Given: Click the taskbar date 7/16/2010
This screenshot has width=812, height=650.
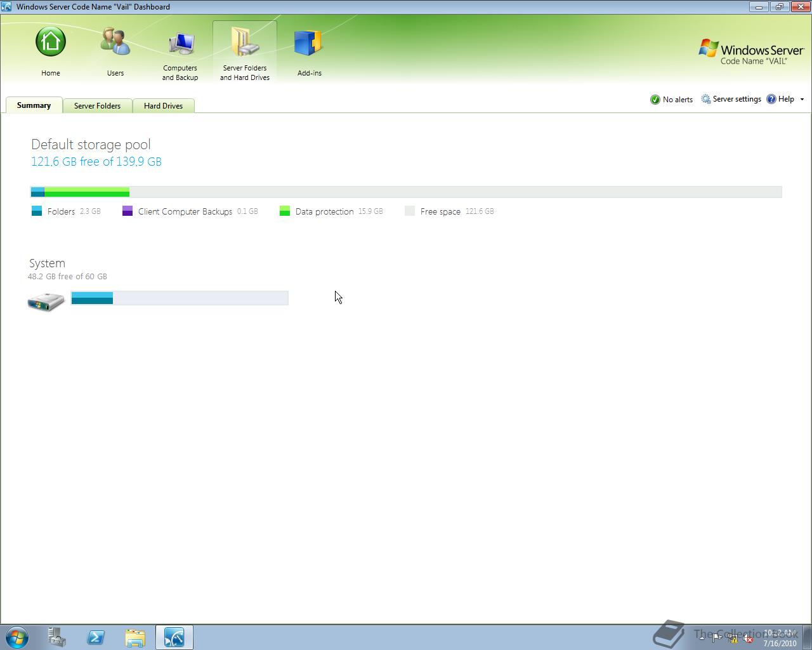Looking at the screenshot, I should tap(780, 643).
